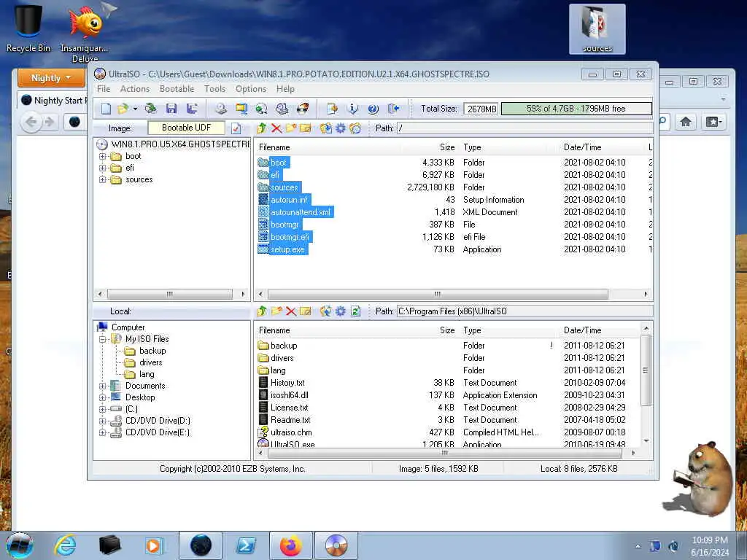
Task: Open Internet Explorer from the taskbar
Action: point(65,545)
